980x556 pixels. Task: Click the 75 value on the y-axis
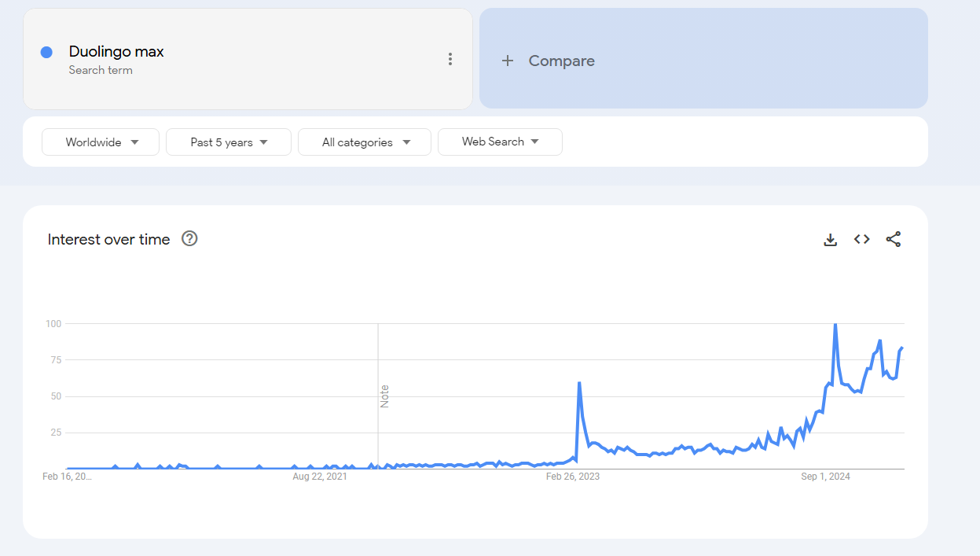56,359
